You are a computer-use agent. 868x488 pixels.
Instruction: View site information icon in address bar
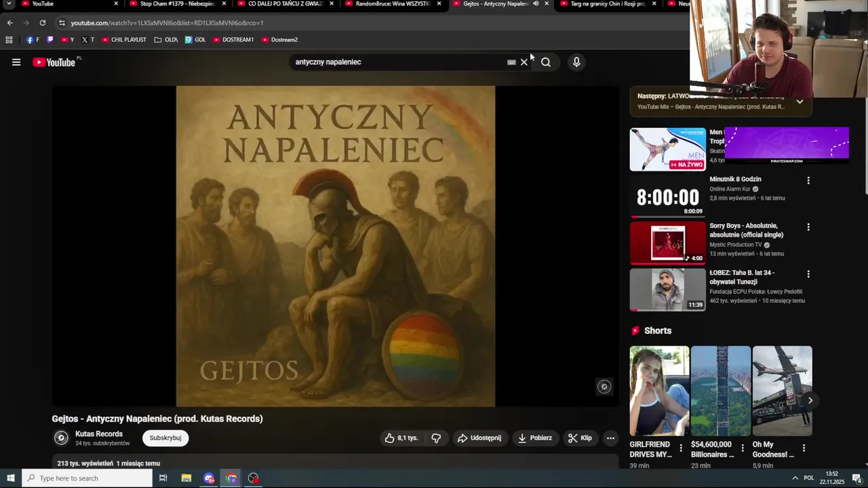click(x=62, y=23)
